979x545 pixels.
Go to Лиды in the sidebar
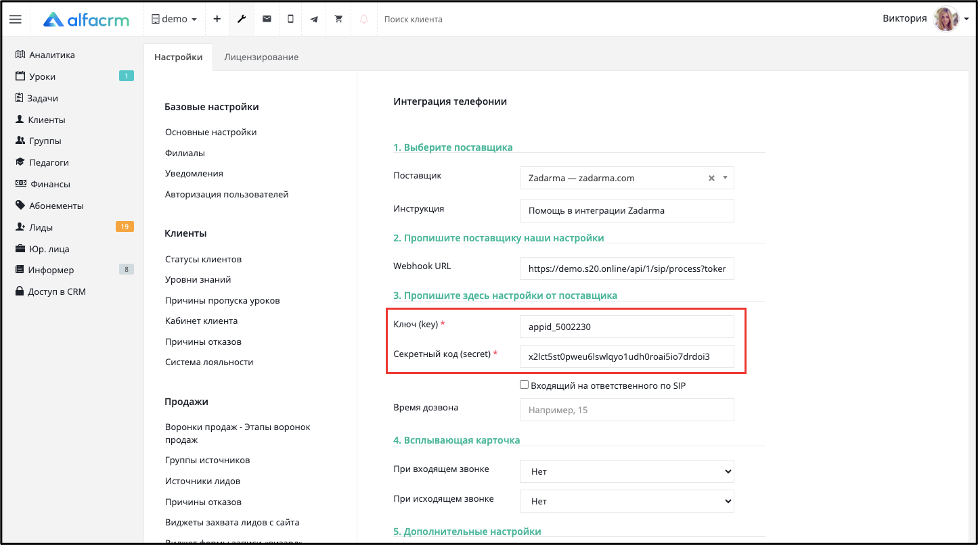click(34, 227)
